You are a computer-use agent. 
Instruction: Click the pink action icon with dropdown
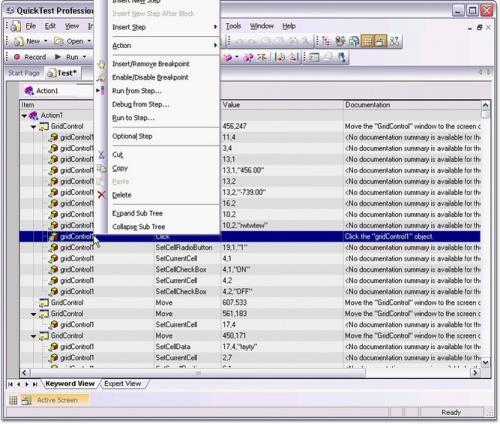(228, 57)
